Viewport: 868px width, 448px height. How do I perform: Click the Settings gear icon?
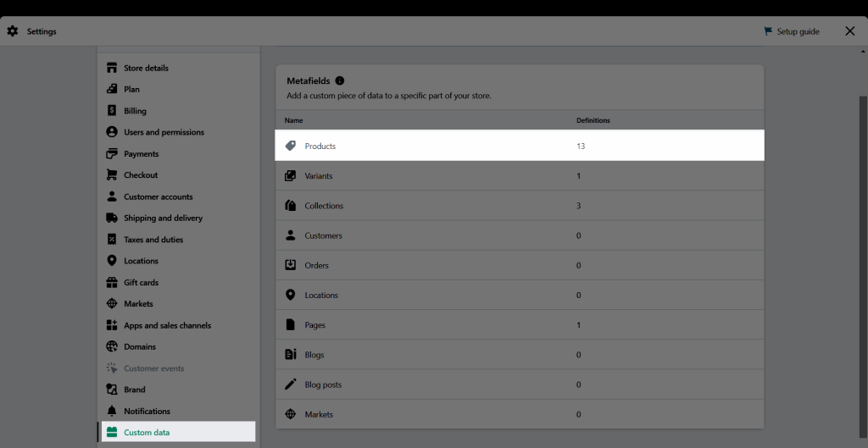click(x=12, y=31)
